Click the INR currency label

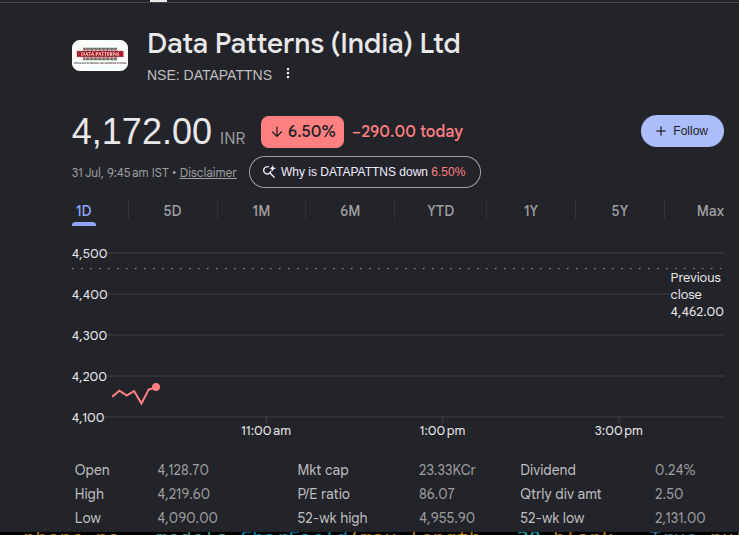[232, 139]
